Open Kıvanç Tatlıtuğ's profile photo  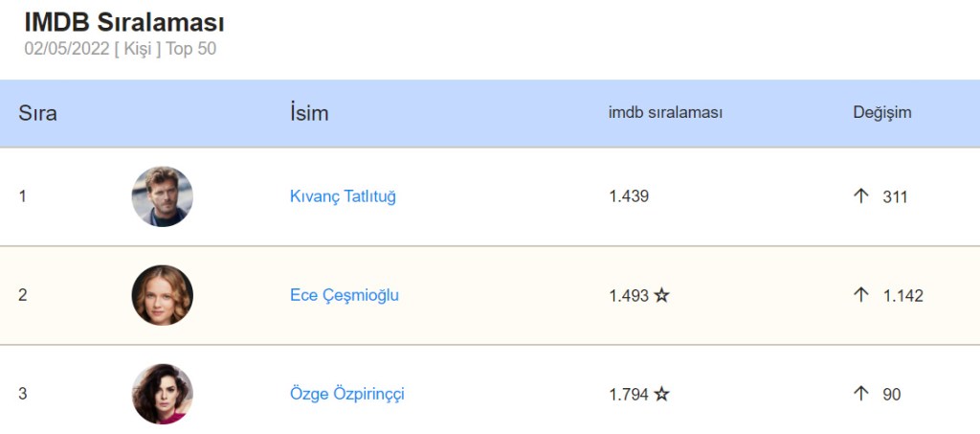coord(162,196)
